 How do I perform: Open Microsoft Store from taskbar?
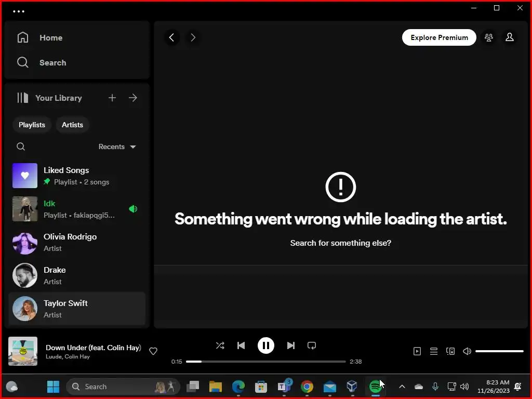point(261,387)
